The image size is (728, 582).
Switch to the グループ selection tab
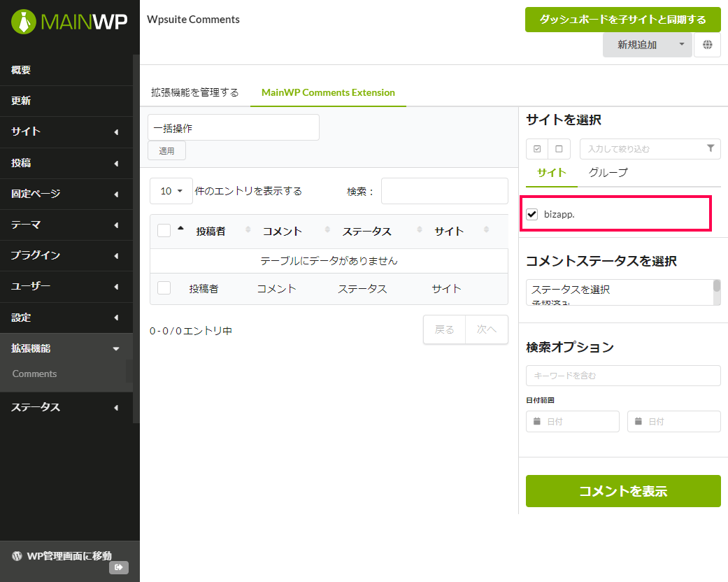point(608,173)
